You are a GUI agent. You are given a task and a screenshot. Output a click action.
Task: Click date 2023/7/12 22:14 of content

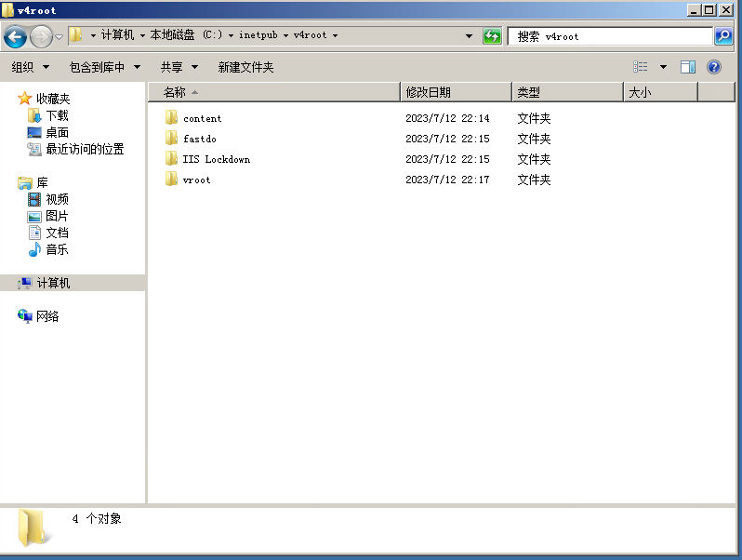[x=447, y=118]
